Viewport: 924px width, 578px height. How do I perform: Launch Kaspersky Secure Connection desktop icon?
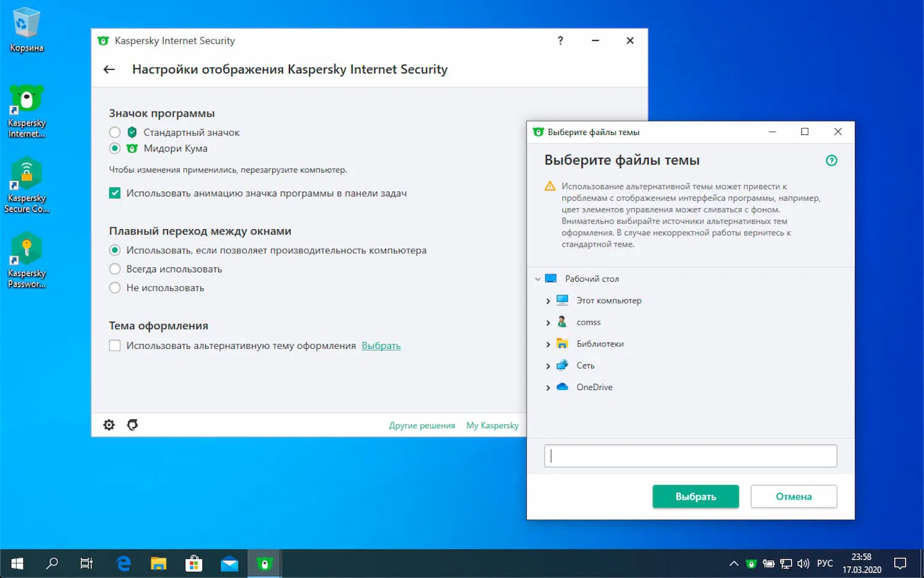click(x=26, y=173)
